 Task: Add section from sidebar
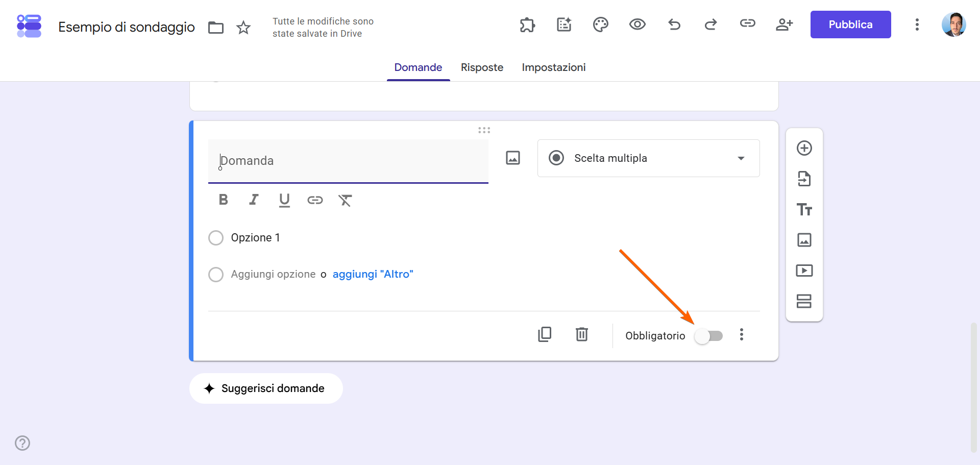point(804,301)
